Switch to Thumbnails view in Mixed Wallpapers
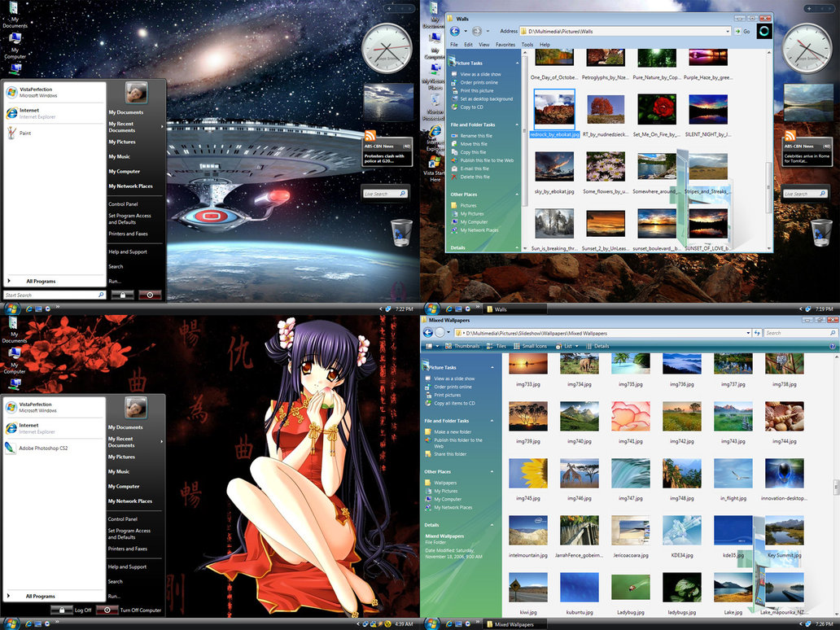Viewport: 840px width, 630px height. [x=462, y=346]
